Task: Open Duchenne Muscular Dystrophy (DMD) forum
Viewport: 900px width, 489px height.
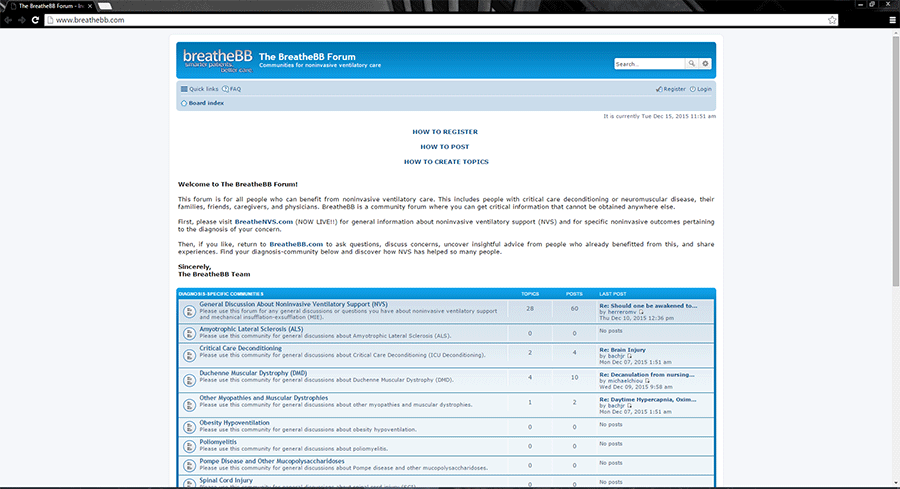Action: pyautogui.click(x=253, y=372)
